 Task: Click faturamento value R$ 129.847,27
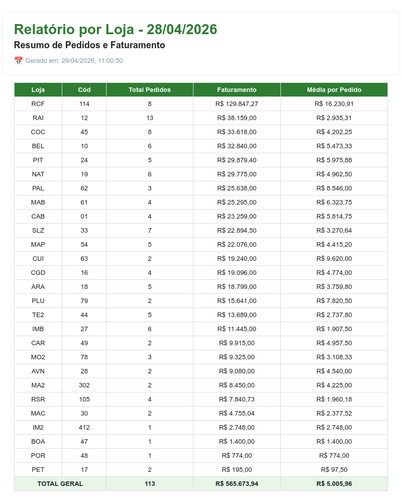pos(237,104)
